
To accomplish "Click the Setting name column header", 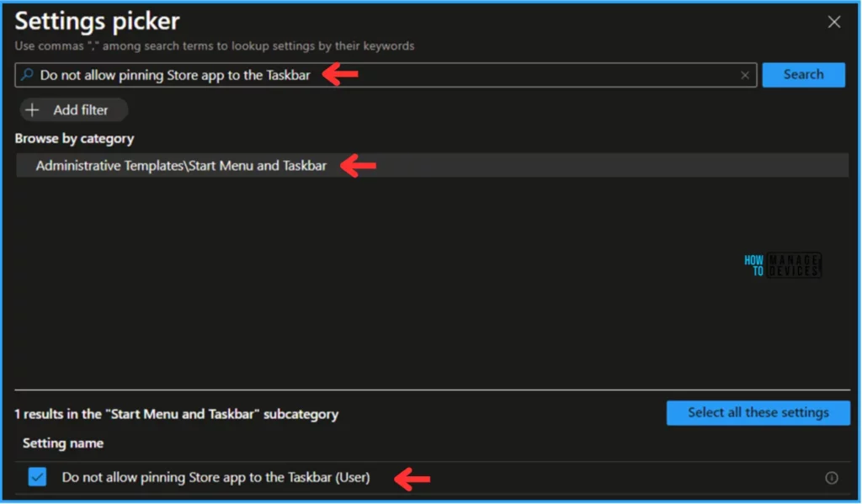I will point(63,443).
